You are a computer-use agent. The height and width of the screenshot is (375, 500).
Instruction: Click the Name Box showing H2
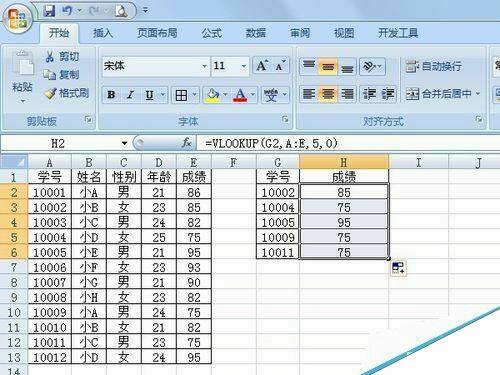(59, 144)
